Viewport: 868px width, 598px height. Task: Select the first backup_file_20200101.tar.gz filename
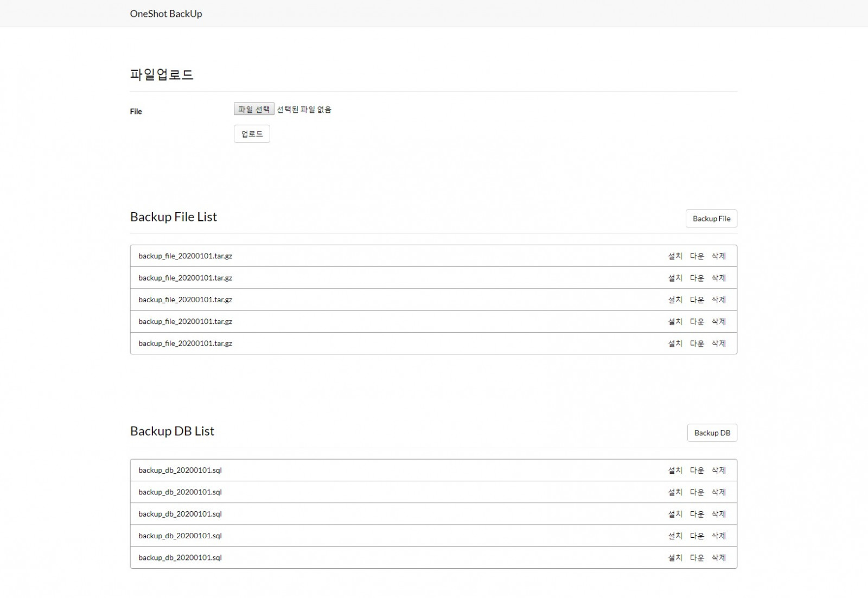[185, 256]
